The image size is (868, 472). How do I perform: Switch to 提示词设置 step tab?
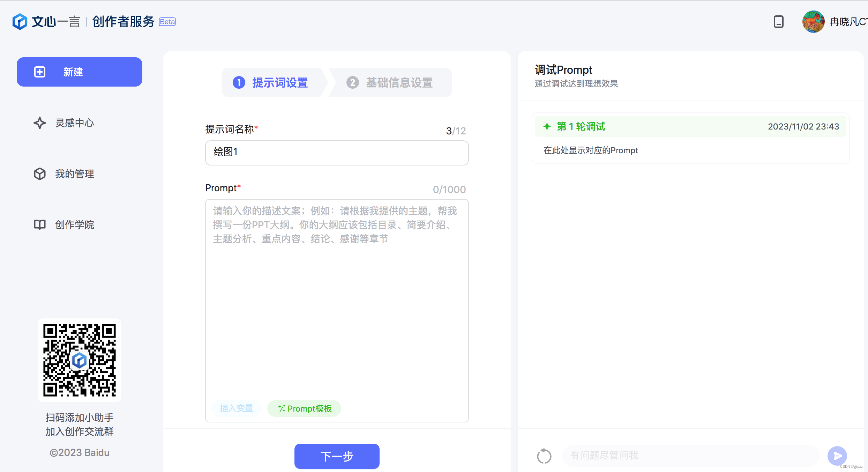click(273, 83)
